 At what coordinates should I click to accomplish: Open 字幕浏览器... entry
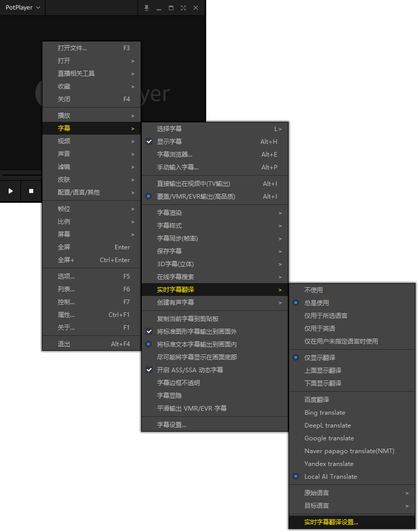pos(215,154)
